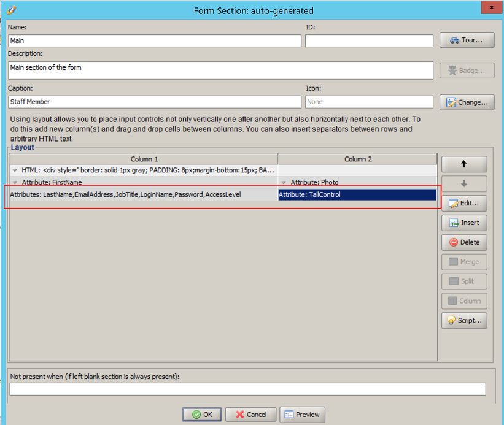
Task: Expand the Attribute: Photo row arrow
Action: tap(284, 182)
